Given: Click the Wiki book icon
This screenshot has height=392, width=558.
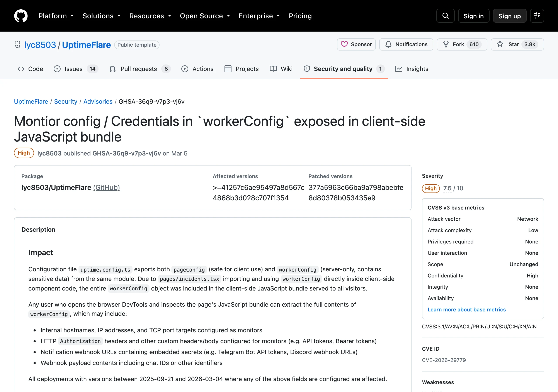Looking at the screenshot, I should 273,69.
